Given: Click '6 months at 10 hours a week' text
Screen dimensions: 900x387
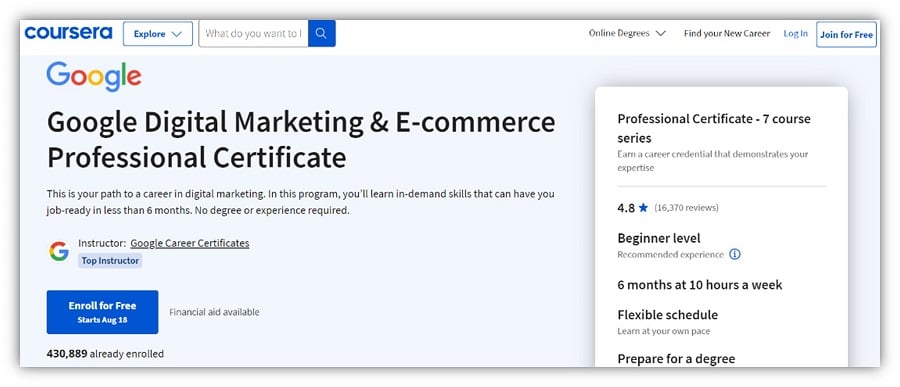Looking at the screenshot, I should 700,285.
